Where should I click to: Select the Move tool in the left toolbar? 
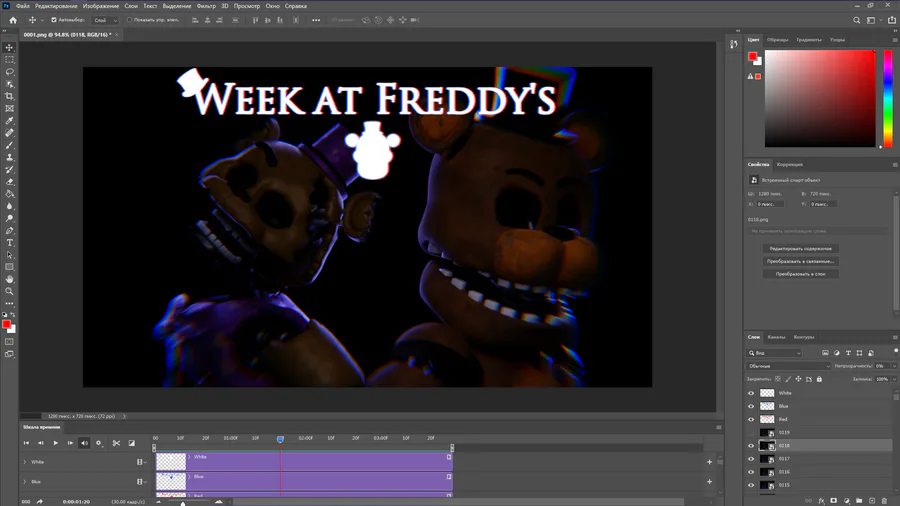click(9, 48)
